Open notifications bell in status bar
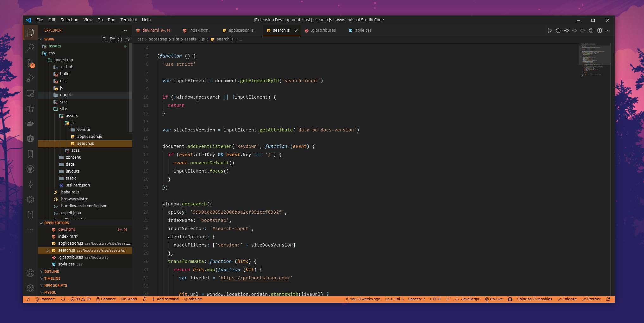Image resolution: width=644 pixels, height=323 pixels. 608,299
